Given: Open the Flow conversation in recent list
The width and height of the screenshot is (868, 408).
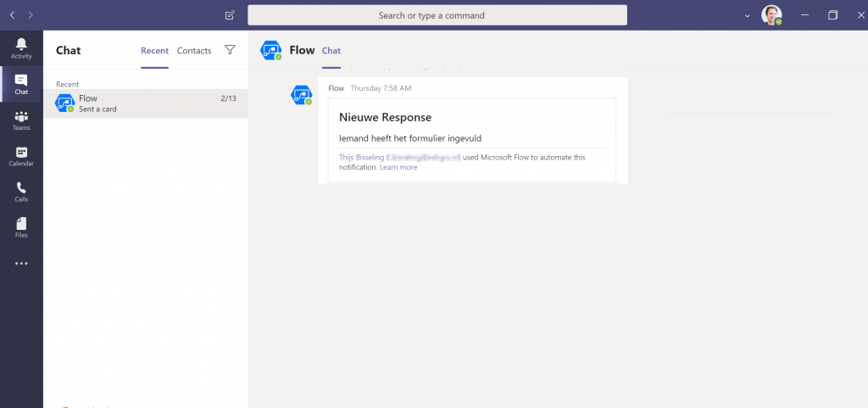Looking at the screenshot, I should click(x=146, y=103).
